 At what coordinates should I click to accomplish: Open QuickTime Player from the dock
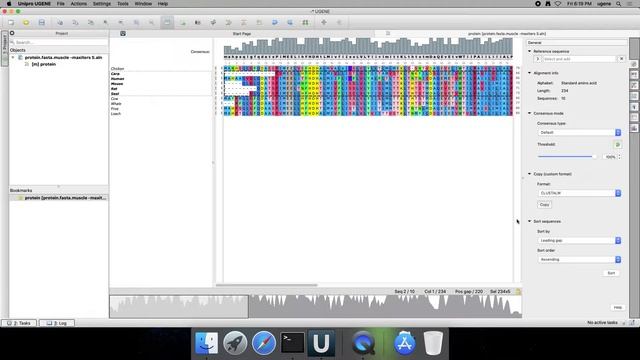(x=363, y=343)
